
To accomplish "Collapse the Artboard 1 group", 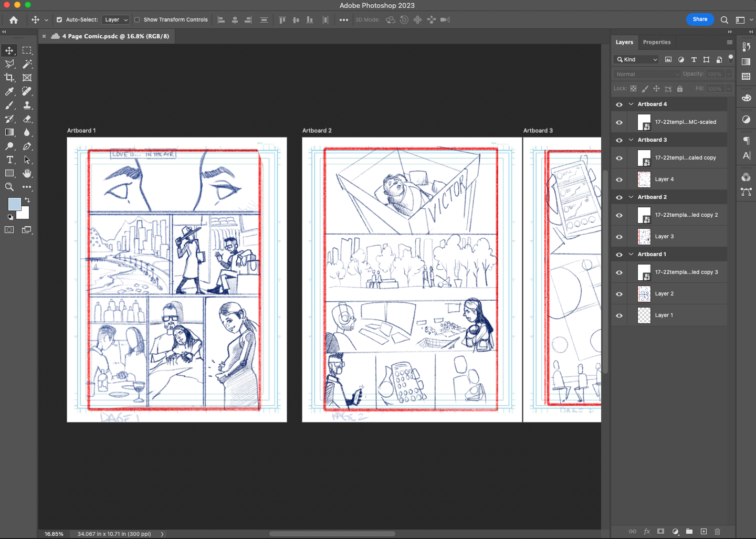I will click(631, 255).
